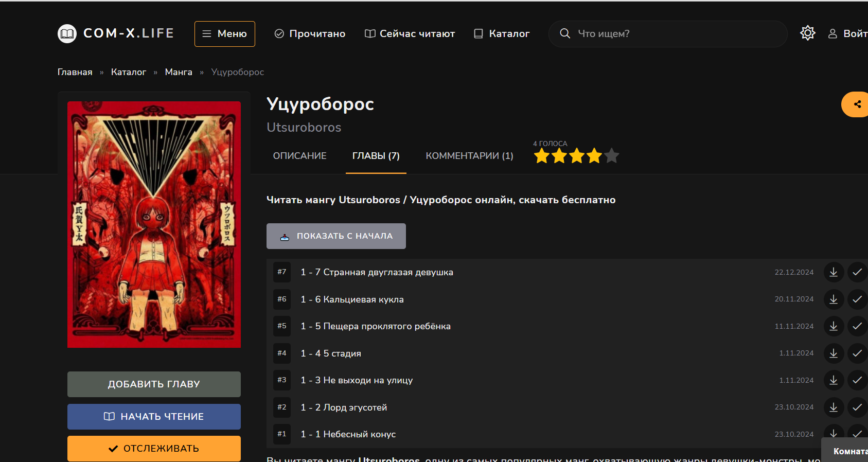Download chapter 1 - 4 5 стадия

pos(834,353)
